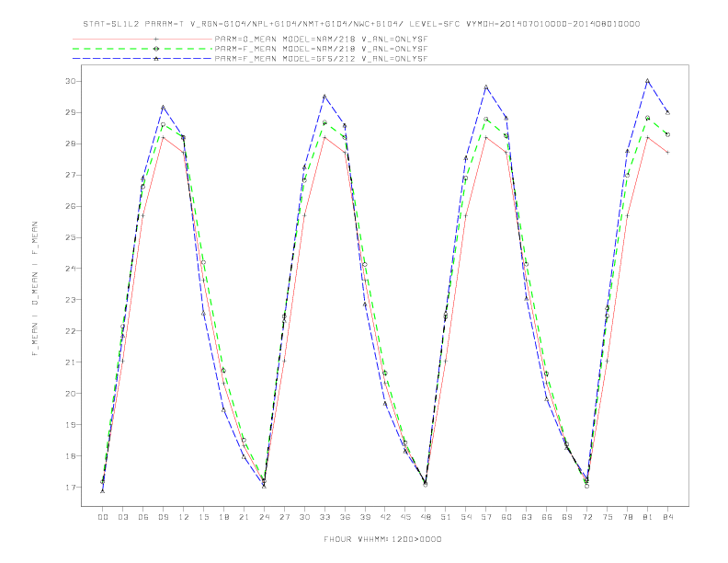Viewport: 728px width, 563px height.
Task: Click the blue dashed legend line sample
Action: click(142, 59)
